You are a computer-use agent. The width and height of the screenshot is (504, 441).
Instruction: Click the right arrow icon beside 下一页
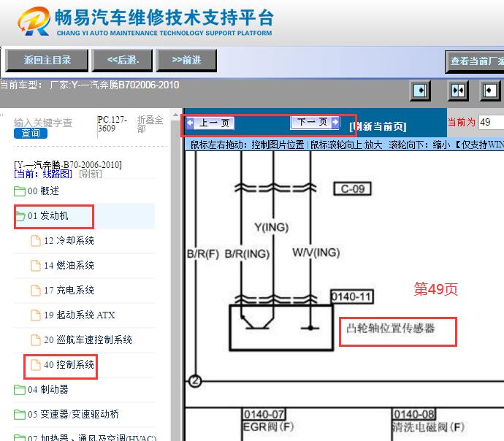tap(335, 123)
